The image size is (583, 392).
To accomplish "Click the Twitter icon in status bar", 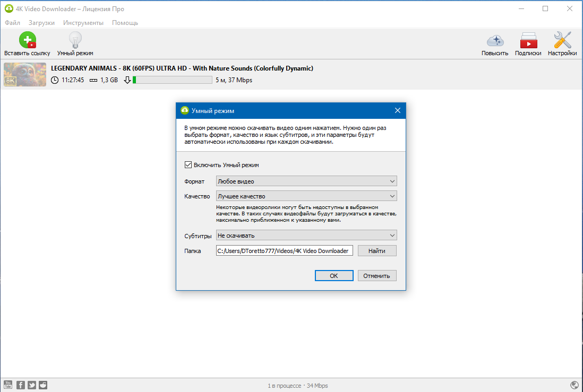I will click(32, 385).
